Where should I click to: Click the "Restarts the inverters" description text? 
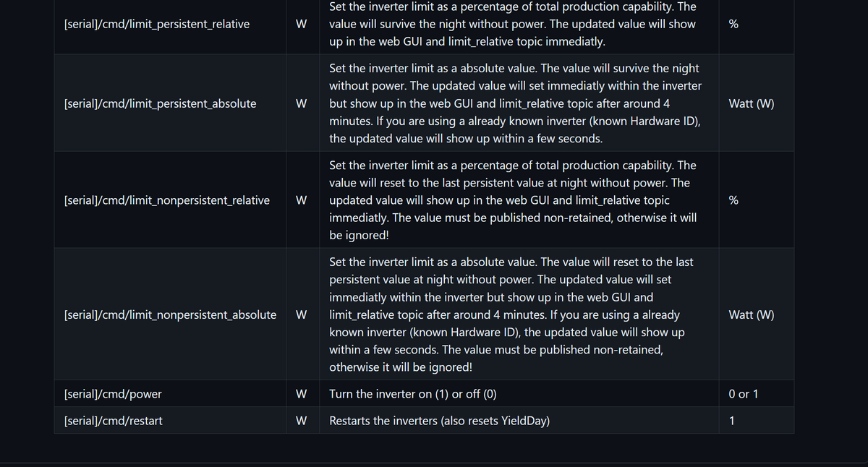(x=439, y=421)
